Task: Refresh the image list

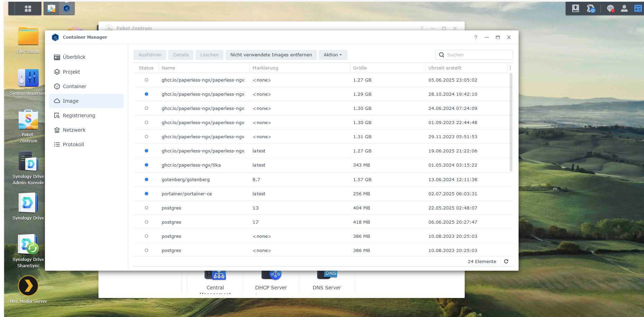Action: (506, 261)
